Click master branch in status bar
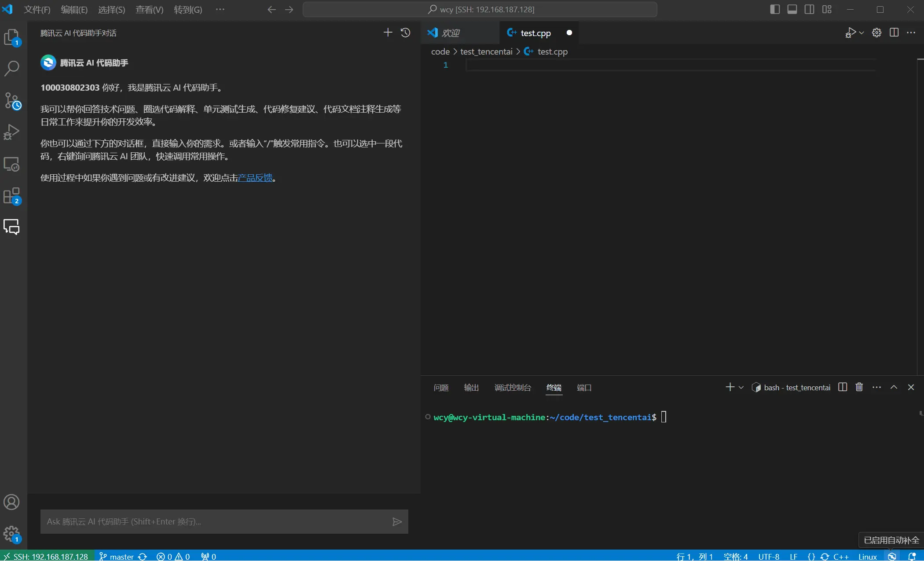 point(117,557)
